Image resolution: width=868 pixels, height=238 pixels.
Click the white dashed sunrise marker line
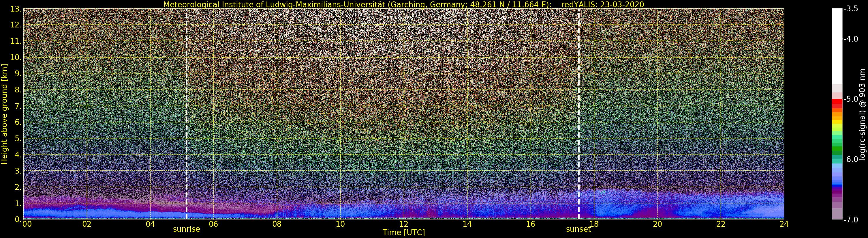pyautogui.click(x=187, y=114)
